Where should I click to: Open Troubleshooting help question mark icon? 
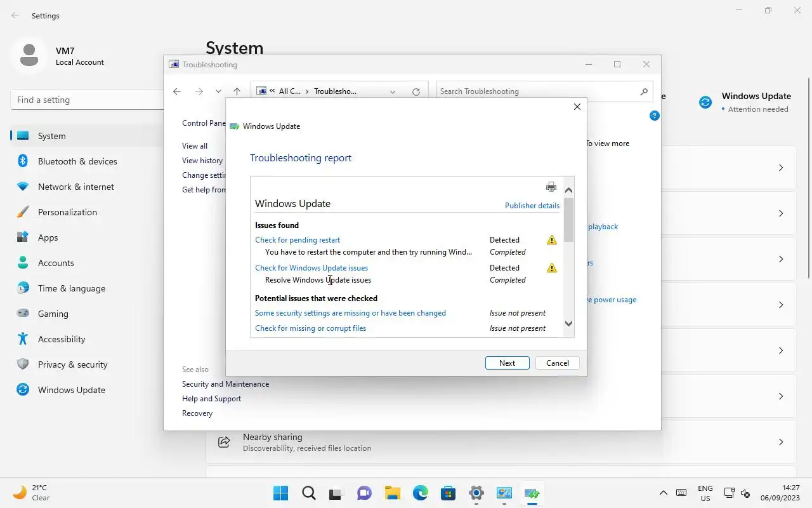click(655, 116)
